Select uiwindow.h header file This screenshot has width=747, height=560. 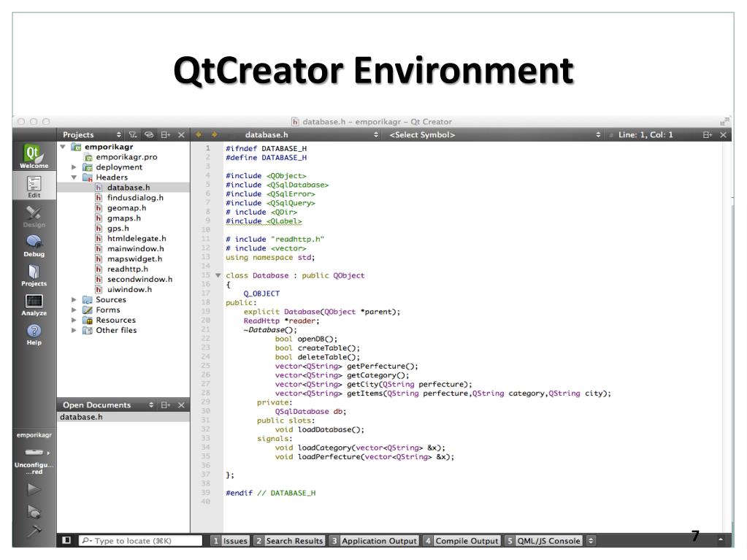129,290
